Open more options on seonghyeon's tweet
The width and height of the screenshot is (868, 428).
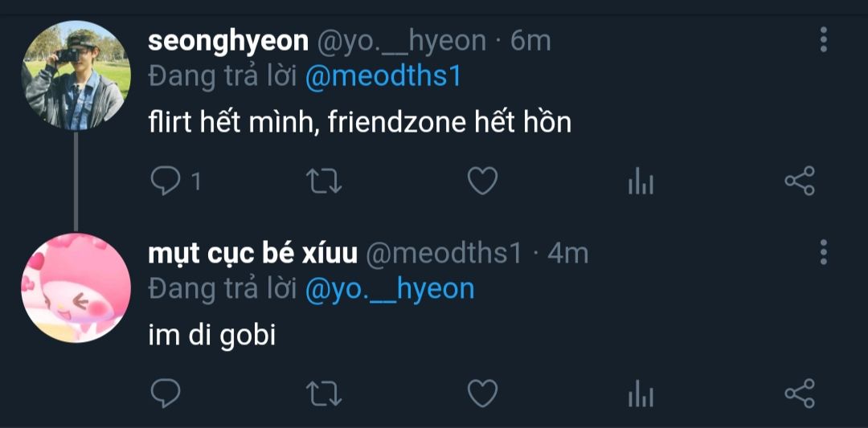pos(823,39)
